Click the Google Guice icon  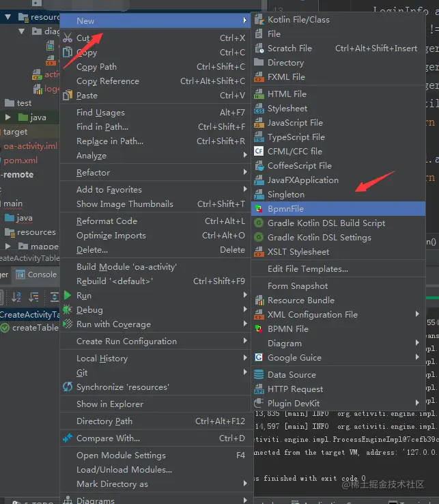click(x=259, y=357)
